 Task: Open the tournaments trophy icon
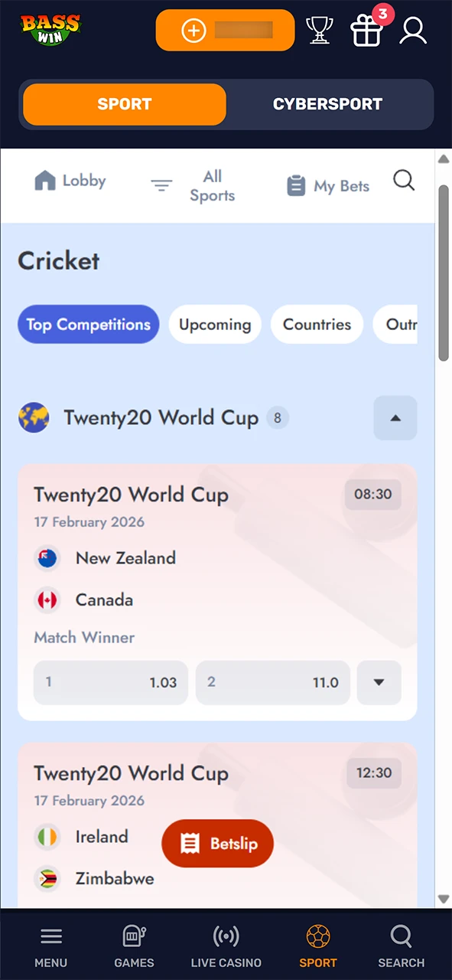pyautogui.click(x=319, y=30)
